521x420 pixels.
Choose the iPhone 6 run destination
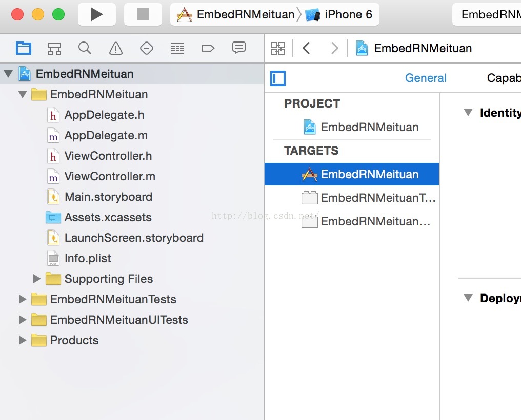pyautogui.click(x=339, y=14)
